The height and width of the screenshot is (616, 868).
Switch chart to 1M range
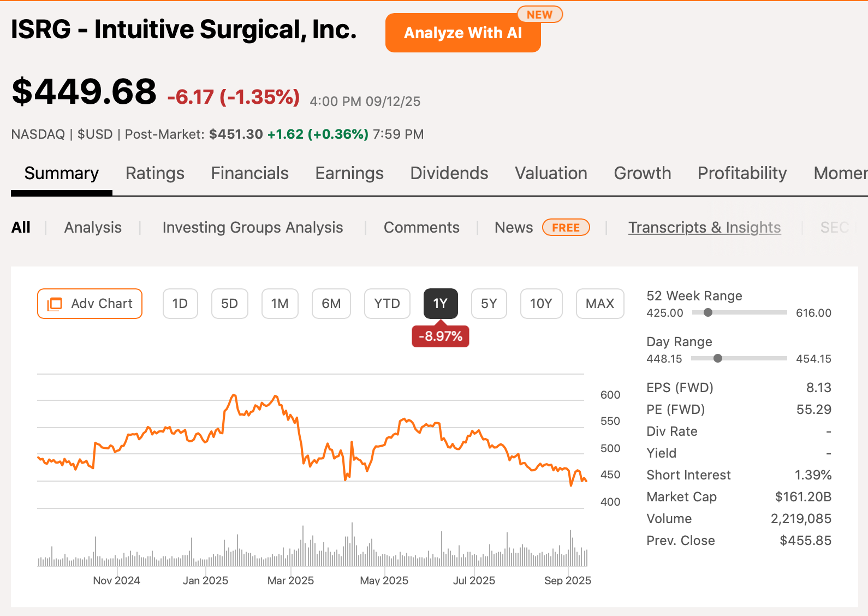[280, 304]
